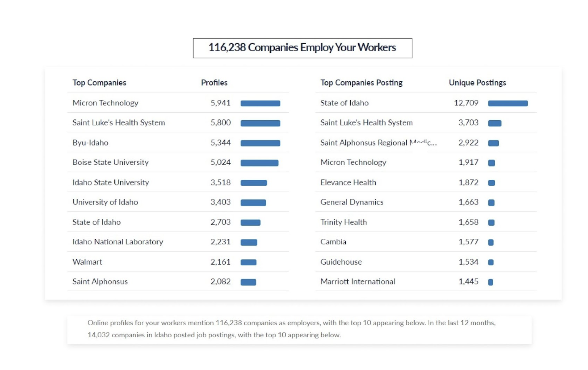The height and width of the screenshot is (370, 588).
Task: Click Marriott International entry
Action: [358, 282]
